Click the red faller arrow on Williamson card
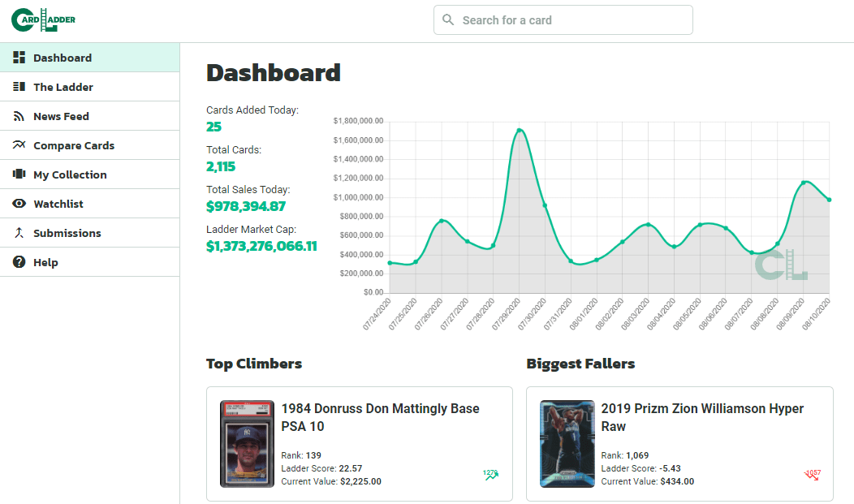 811,476
